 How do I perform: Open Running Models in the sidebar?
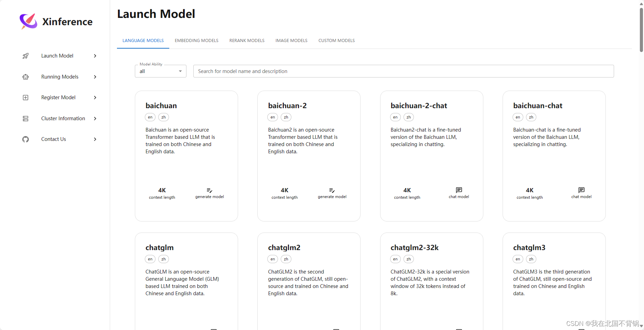click(59, 77)
